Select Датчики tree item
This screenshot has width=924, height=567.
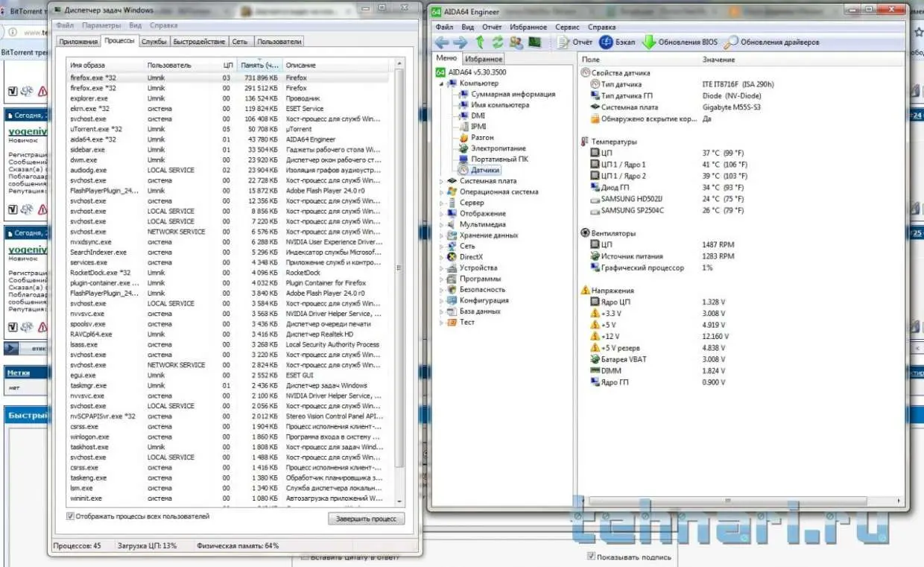coord(485,170)
